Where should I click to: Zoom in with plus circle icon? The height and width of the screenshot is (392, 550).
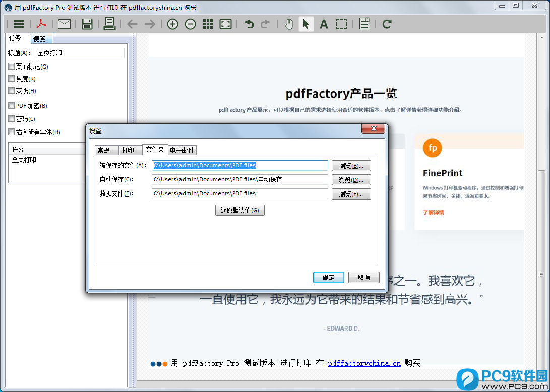(172, 24)
